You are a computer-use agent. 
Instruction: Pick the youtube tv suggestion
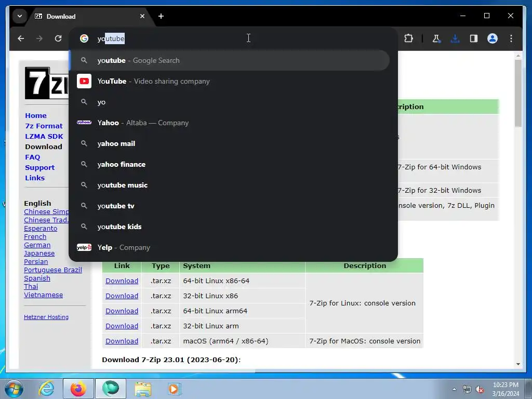click(x=229, y=206)
